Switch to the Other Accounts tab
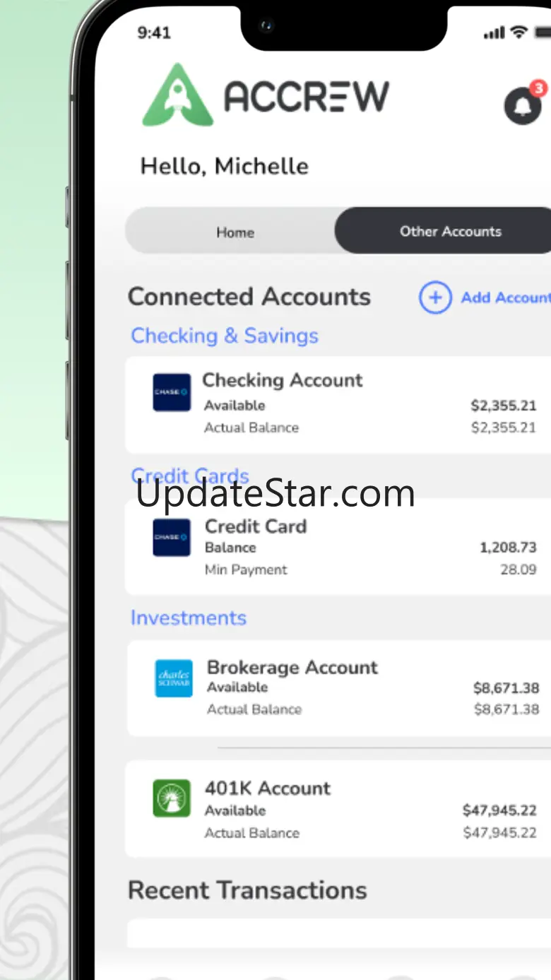Screen dimensions: 551x980 point(445,231)
